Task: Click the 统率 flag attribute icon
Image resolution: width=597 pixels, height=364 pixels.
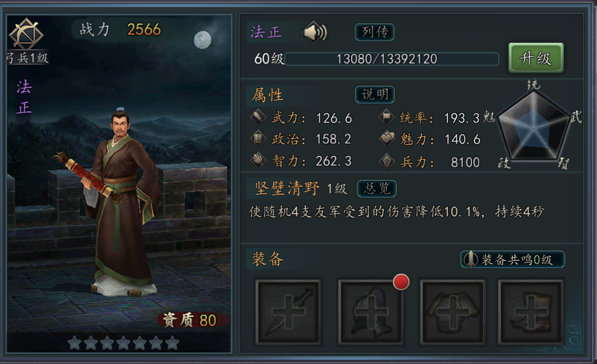Action: click(x=386, y=117)
